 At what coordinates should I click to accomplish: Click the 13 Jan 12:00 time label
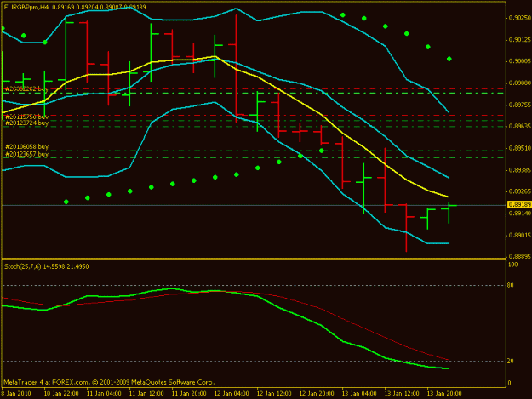pos(402,394)
